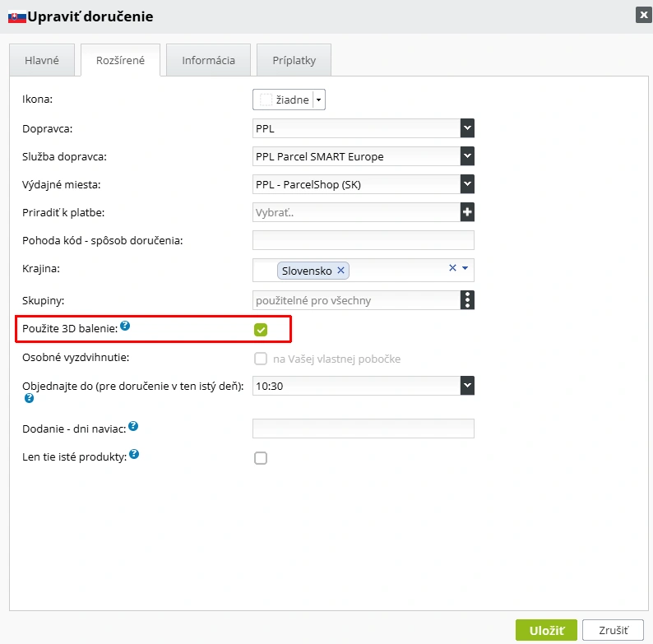
Task: Open the Objednajte do time dropdown
Action: coord(467,386)
